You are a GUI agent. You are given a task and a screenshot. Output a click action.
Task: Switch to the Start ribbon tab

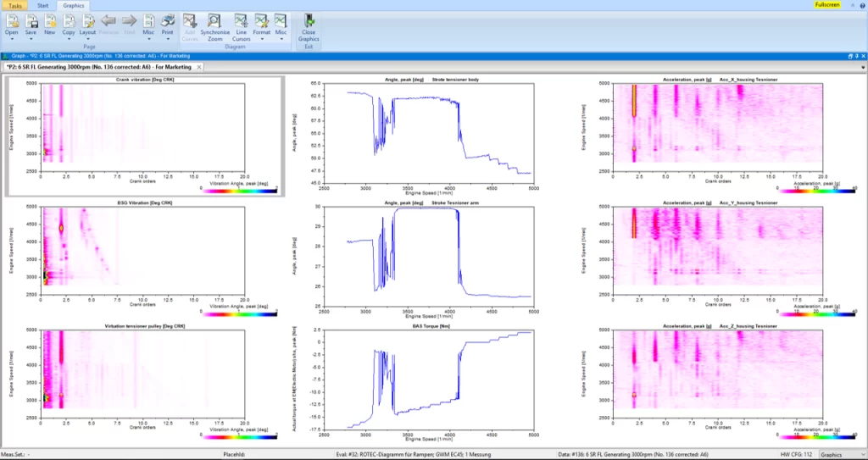click(x=43, y=5)
